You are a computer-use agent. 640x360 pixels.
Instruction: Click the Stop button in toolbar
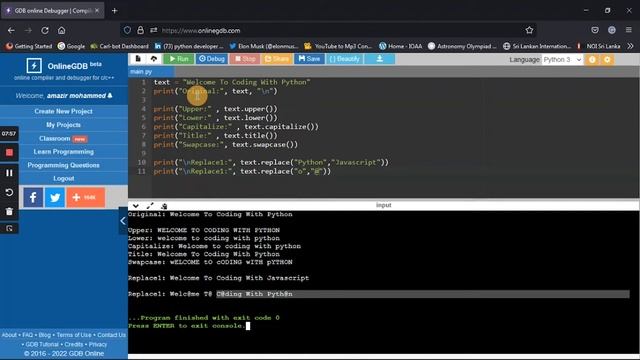(x=245, y=59)
